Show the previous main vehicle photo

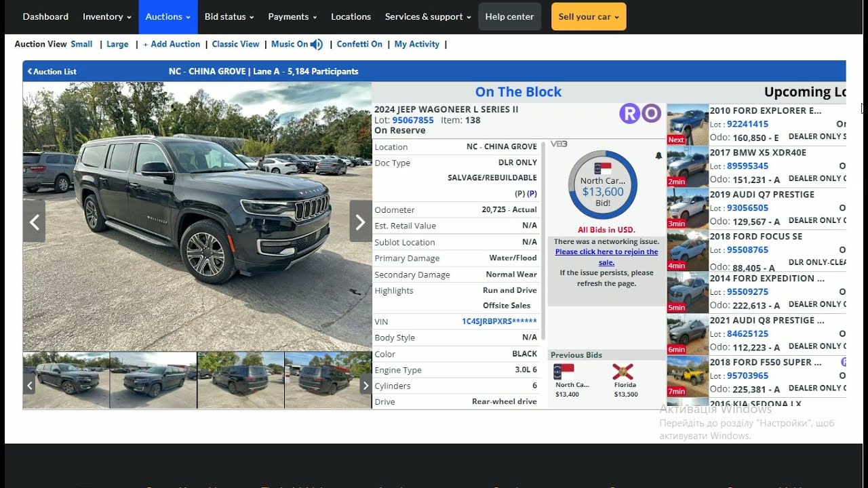(x=34, y=221)
